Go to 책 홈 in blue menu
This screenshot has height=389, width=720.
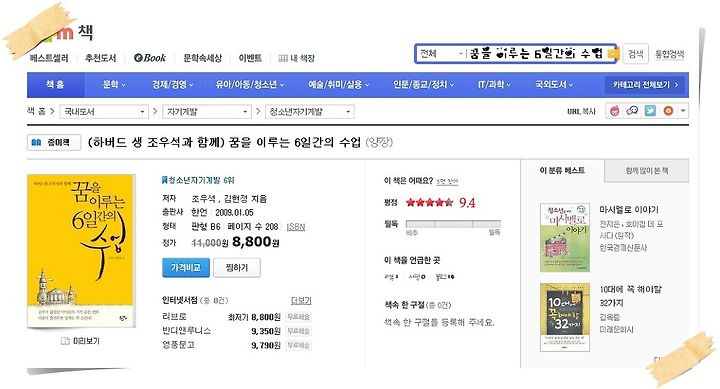click(55, 85)
